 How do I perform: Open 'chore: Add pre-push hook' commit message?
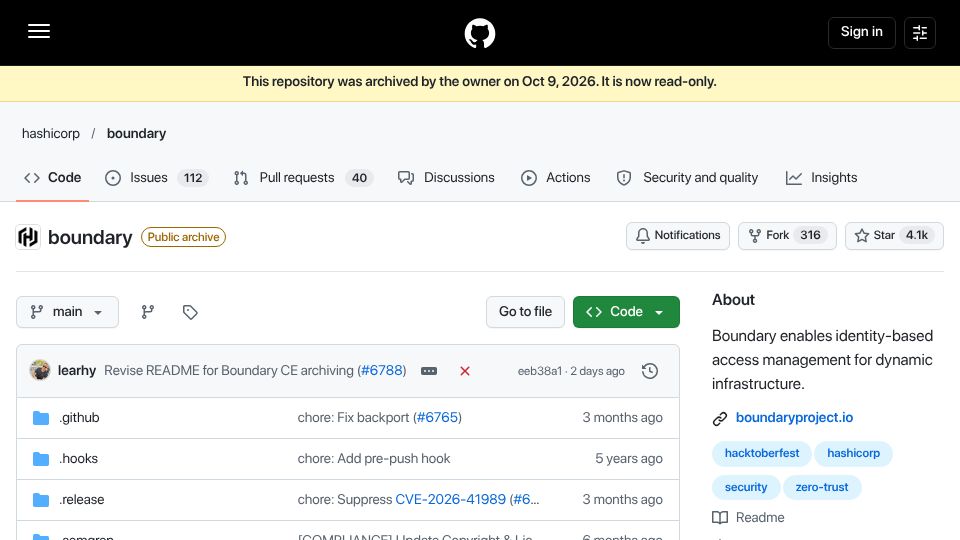pyautogui.click(x=373, y=459)
